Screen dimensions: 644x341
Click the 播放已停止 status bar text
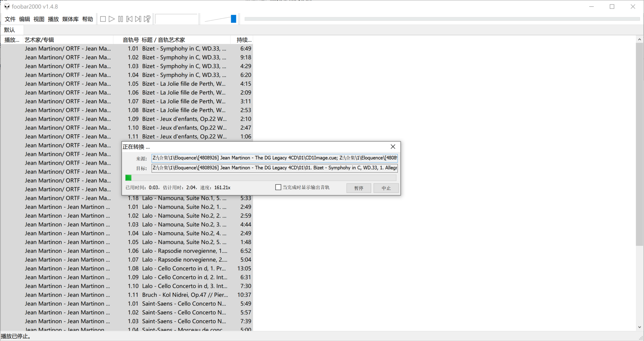click(x=16, y=336)
